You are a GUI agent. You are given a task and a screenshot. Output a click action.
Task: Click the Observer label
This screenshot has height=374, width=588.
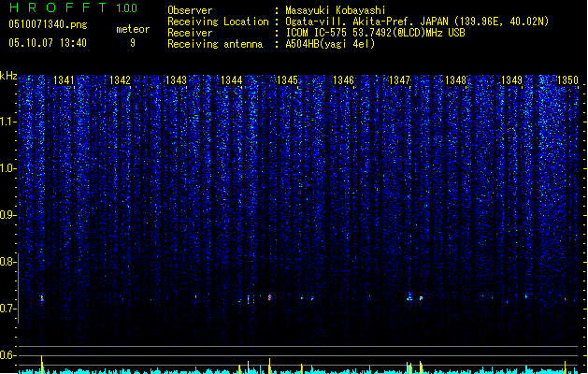tap(190, 10)
